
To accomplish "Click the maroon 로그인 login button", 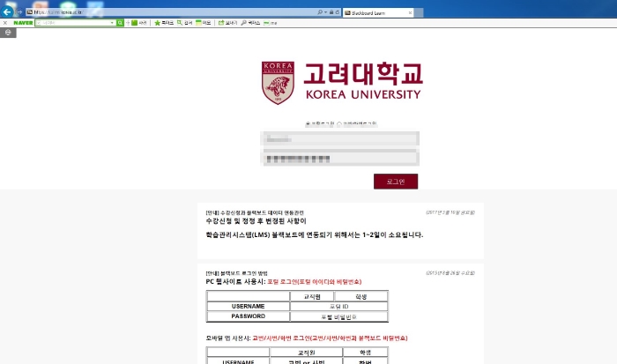I will (x=396, y=182).
